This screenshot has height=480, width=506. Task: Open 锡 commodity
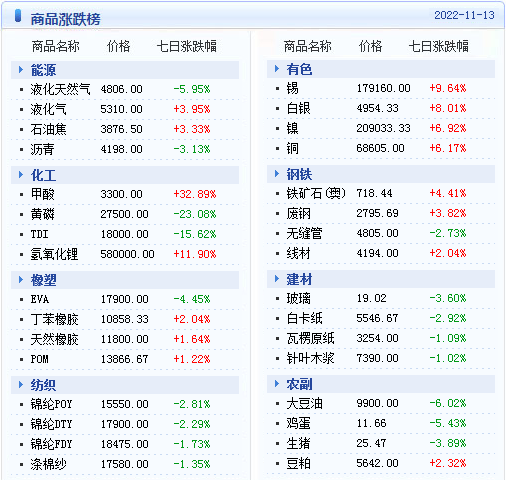click(292, 88)
